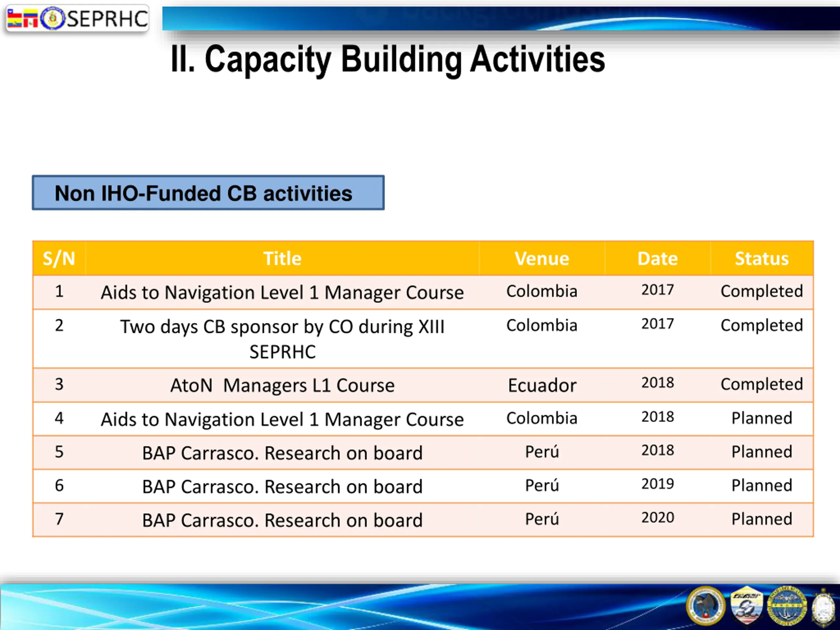This screenshot has height=630, width=840.
Task: Select row 5 'BAP Carrasco. Research on board'
Action: click(283, 453)
